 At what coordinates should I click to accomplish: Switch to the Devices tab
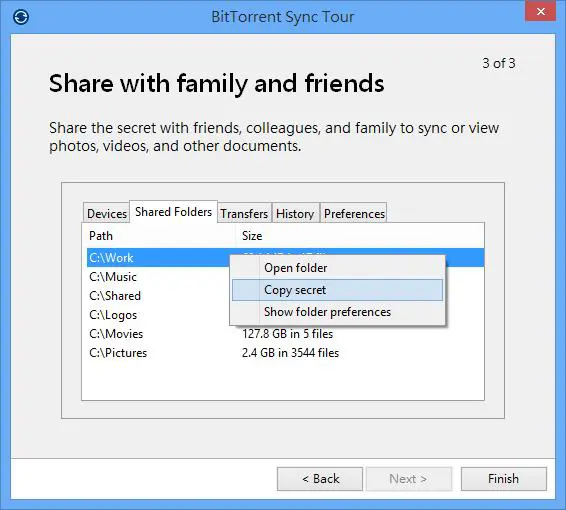pyautogui.click(x=107, y=213)
